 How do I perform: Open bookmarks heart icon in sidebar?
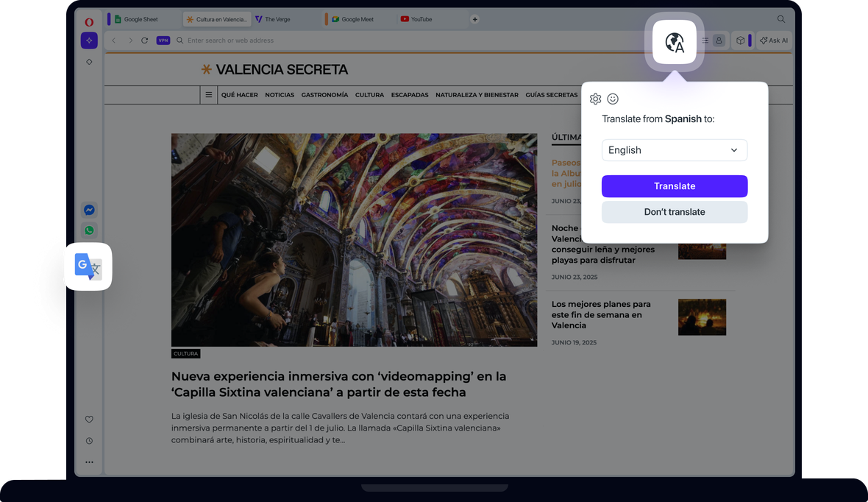(x=89, y=420)
